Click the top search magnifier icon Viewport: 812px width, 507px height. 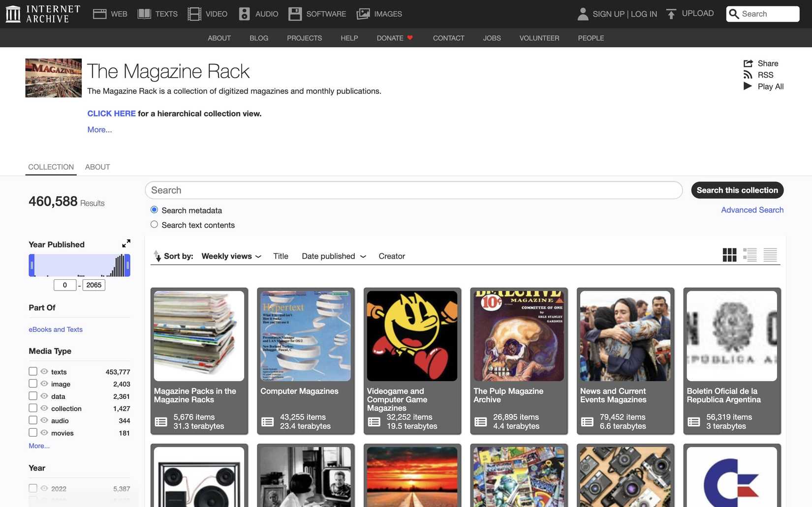(734, 14)
